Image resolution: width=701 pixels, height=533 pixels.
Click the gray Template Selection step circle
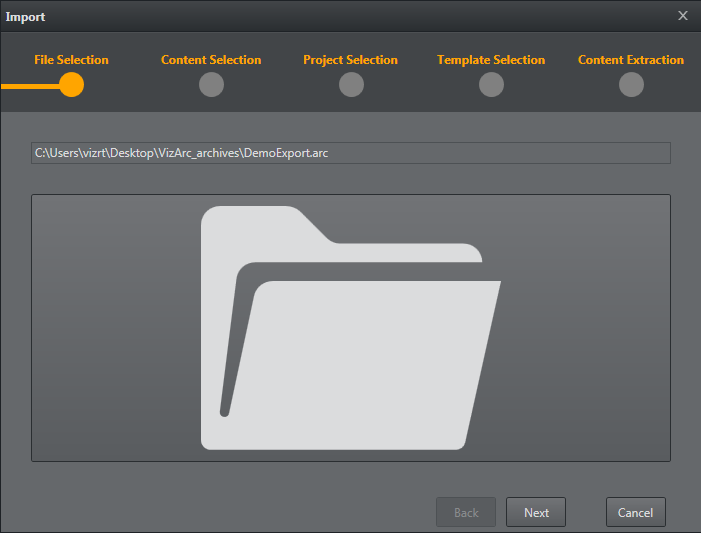(x=491, y=85)
